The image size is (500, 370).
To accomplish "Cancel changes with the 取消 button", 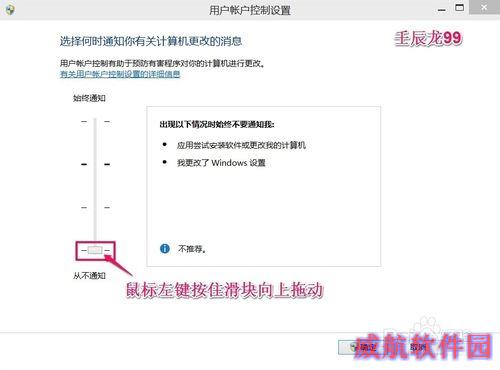I will tap(418, 348).
